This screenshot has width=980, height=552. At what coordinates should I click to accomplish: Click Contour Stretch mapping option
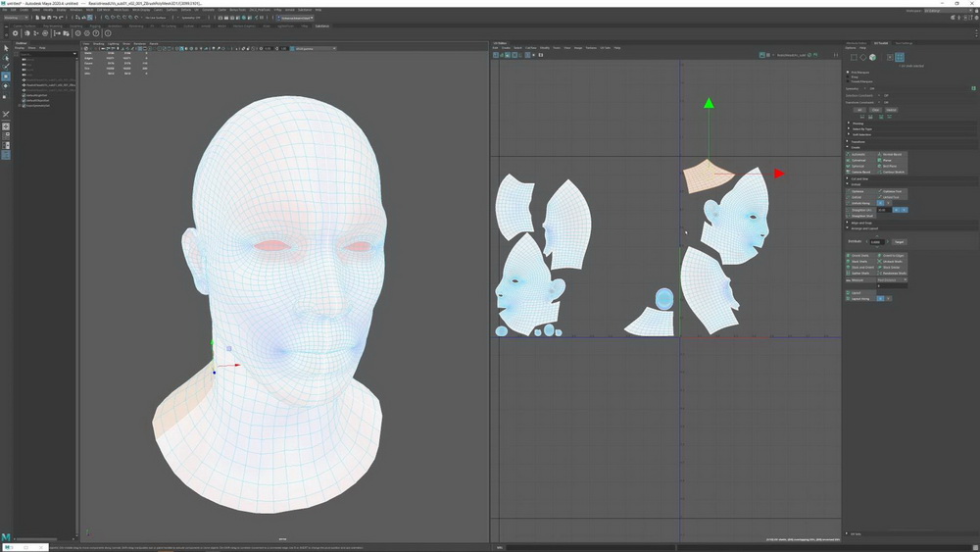click(892, 172)
